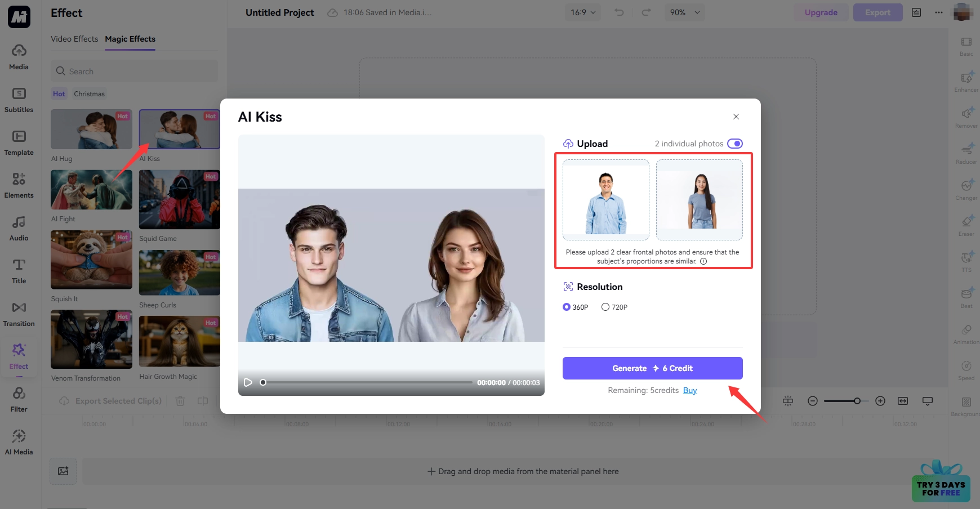This screenshot has height=509, width=980.
Task: Open the 16:9 aspect ratio dropdown
Action: pyautogui.click(x=583, y=12)
